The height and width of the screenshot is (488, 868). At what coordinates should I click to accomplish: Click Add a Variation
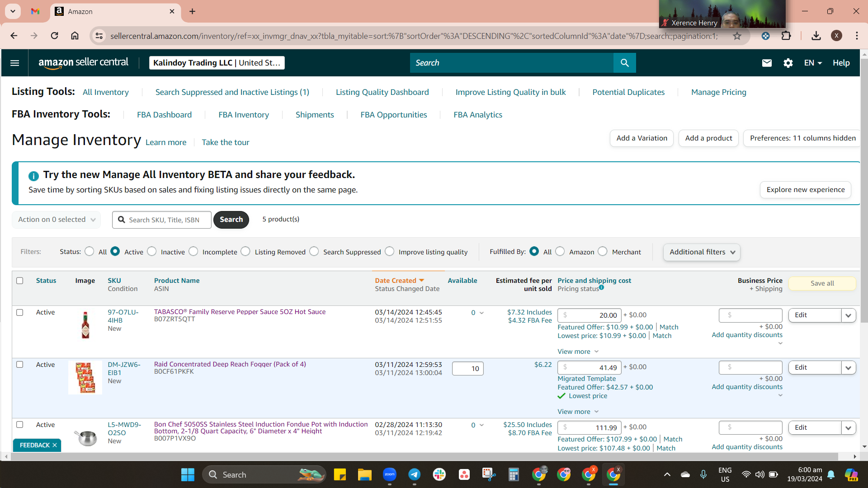(x=642, y=138)
